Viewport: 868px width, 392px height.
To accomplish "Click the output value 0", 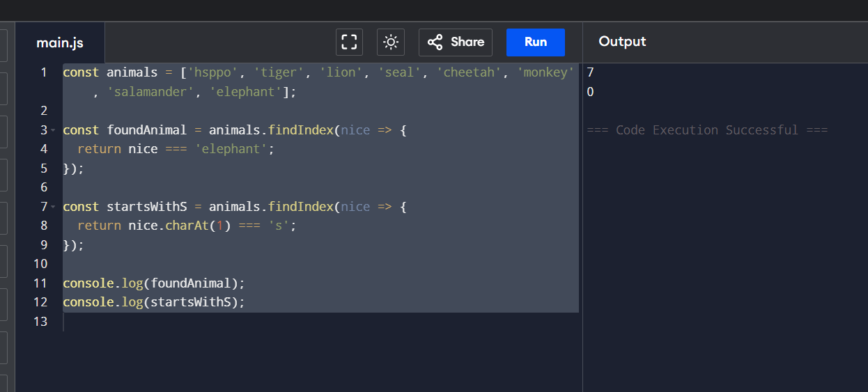I will 591,92.
